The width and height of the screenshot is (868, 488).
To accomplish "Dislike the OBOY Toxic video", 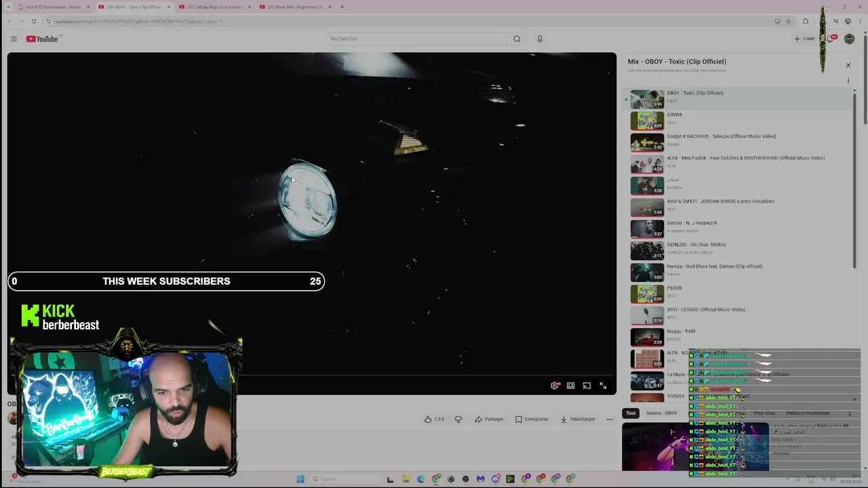I will (x=458, y=419).
